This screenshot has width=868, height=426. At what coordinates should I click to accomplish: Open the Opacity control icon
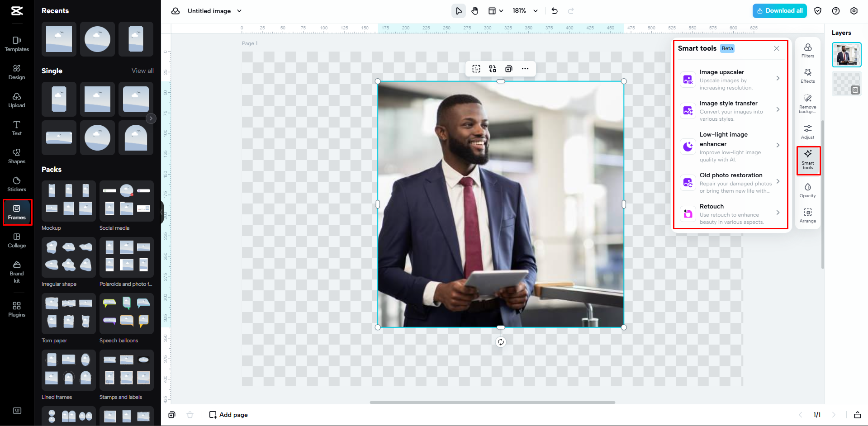[x=807, y=190]
